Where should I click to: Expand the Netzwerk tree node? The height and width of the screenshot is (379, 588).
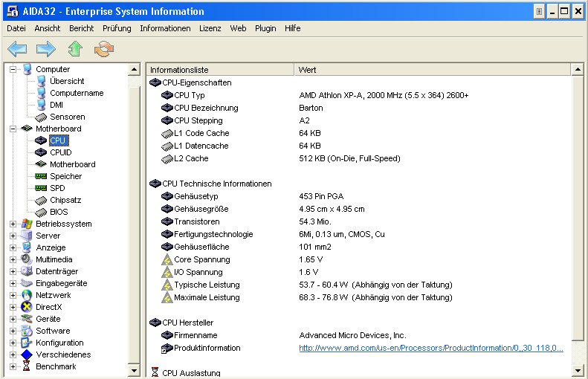tap(13, 296)
